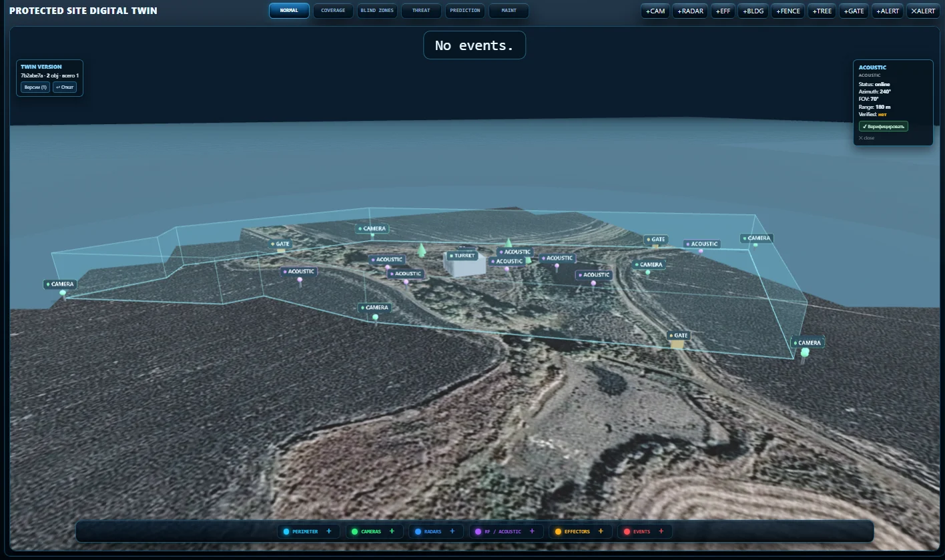Viewport: 945px width, 560px height.
Task: Select the ACOUSTIC marker right of the back-right GATE
Action: click(701, 244)
